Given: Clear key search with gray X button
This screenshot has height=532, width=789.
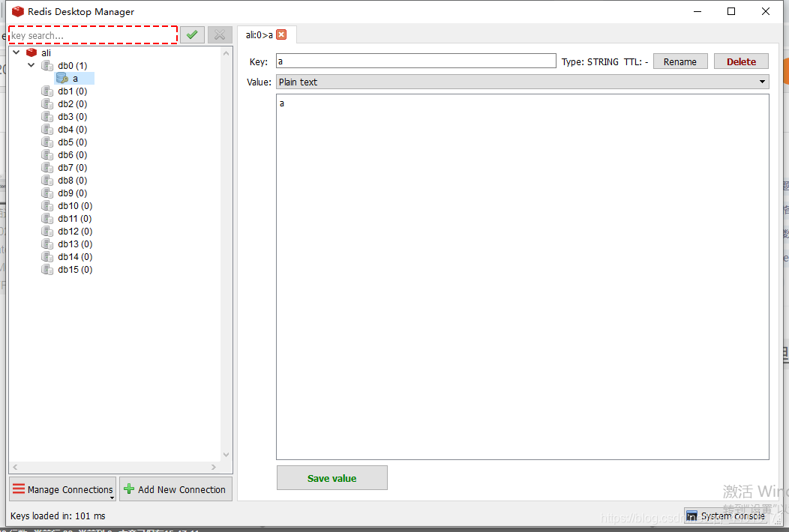Looking at the screenshot, I should pos(220,34).
